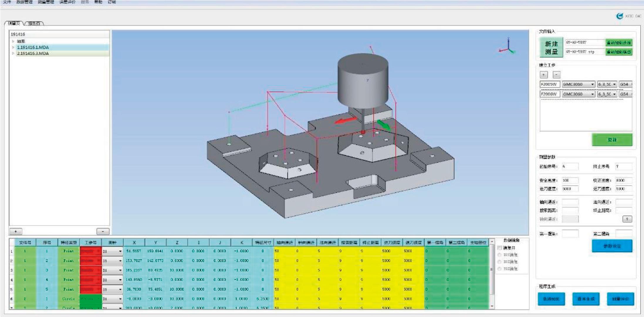Open the 测针 dropdown in table row 3

[112, 270]
